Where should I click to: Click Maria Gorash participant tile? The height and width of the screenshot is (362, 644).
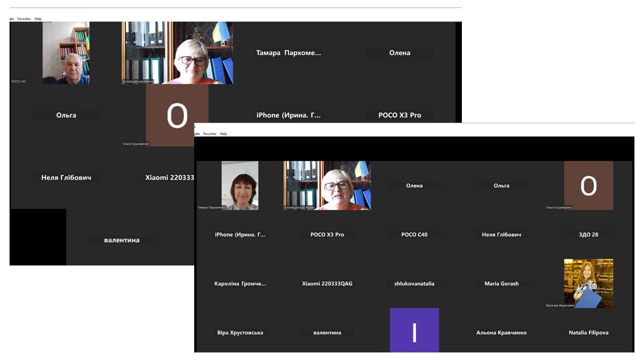coord(502,284)
